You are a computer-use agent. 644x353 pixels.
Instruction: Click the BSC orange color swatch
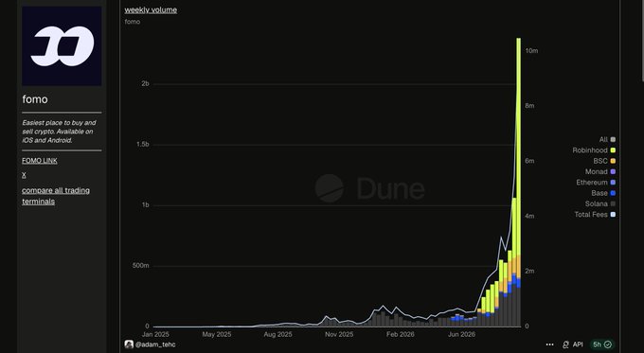pyautogui.click(x=613, y=161)
